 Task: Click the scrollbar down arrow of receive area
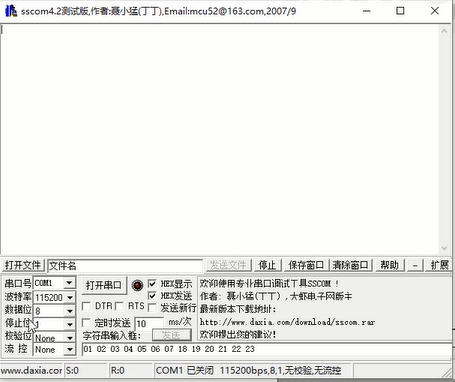(444, 248)
